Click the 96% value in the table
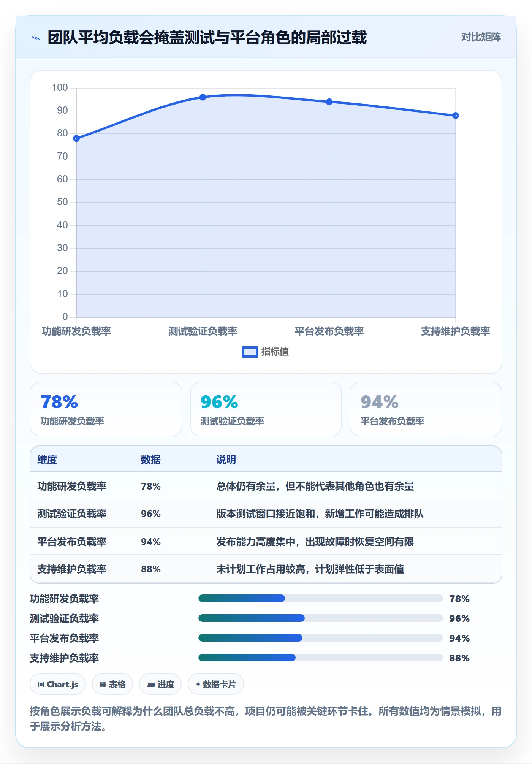The width and height of the screenshot is (532, 764). [151, 514]
